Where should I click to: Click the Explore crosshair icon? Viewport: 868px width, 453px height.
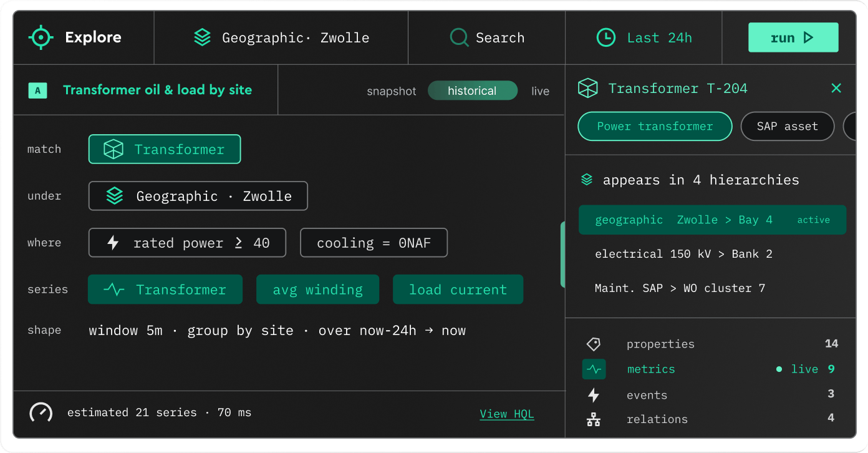click(41, 37)
